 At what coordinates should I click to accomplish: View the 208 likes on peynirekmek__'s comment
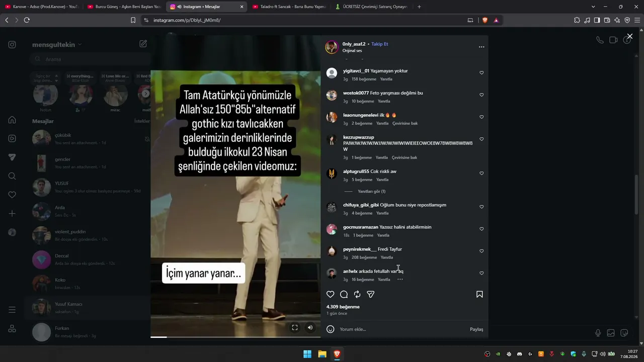pyautogui.click(x=364, y=257)
